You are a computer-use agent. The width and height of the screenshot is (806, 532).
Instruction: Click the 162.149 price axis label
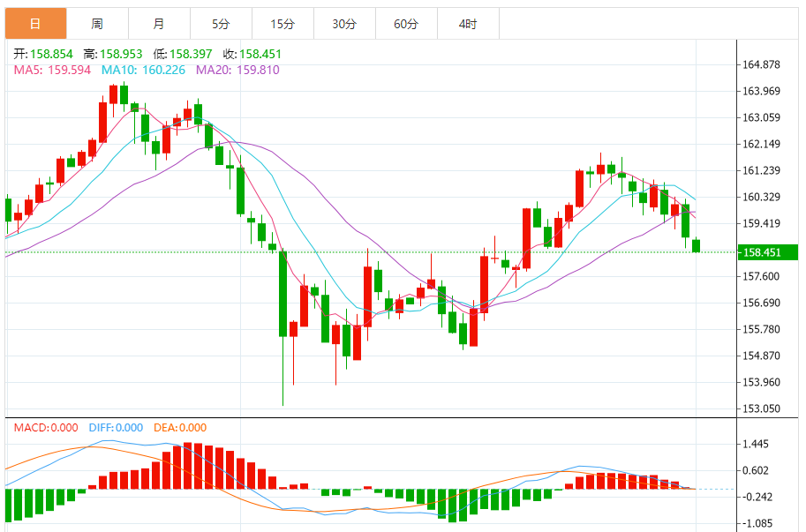point(761,145)
